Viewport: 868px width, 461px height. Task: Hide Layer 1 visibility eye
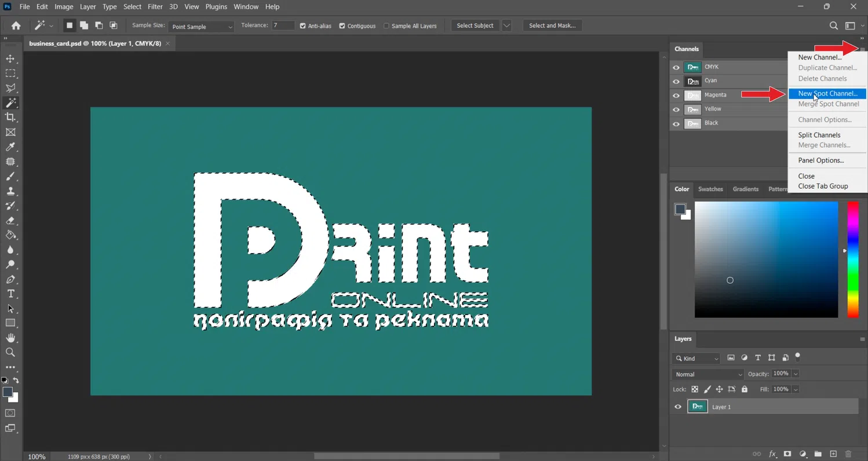coord(678,407)
